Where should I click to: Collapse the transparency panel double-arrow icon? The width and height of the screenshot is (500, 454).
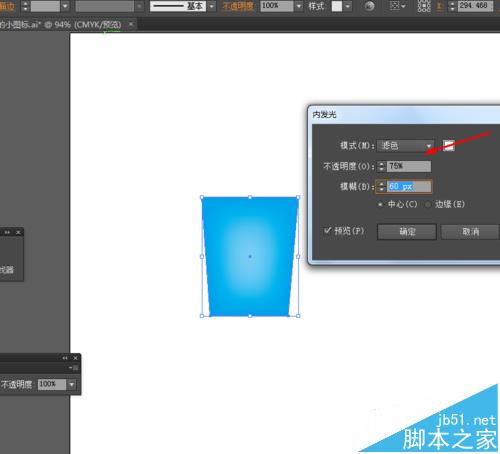click(x=65, y=358)
